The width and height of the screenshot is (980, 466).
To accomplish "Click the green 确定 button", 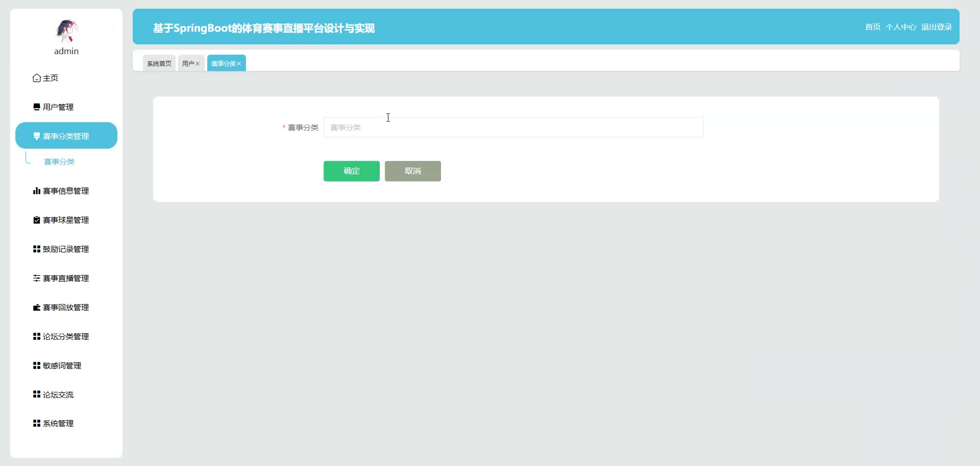I will [352, 171].
